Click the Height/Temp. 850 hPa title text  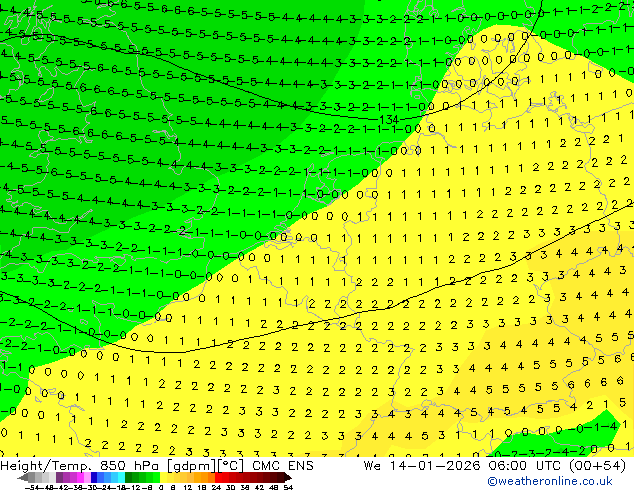coord(81,466)
